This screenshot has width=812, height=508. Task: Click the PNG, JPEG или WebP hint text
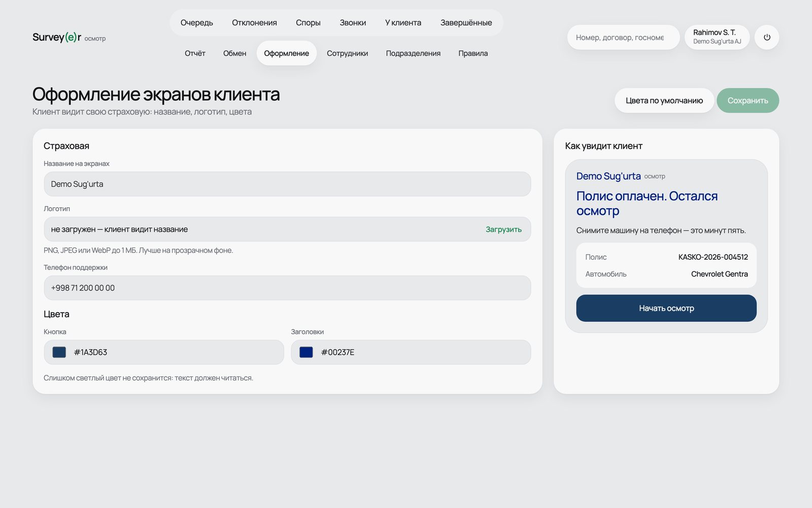pyautogui.click(x=139, y=250)
